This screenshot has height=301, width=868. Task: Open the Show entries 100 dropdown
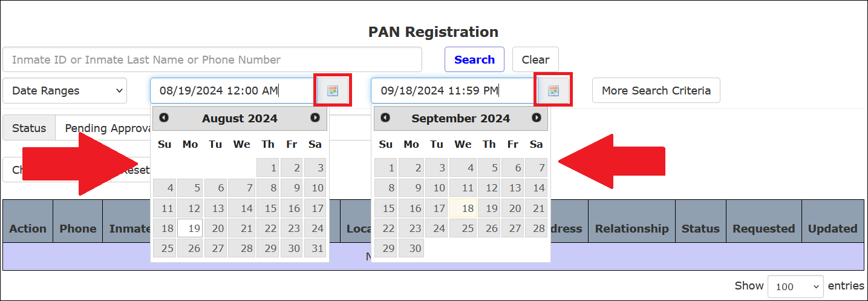[x=795, y=286]
